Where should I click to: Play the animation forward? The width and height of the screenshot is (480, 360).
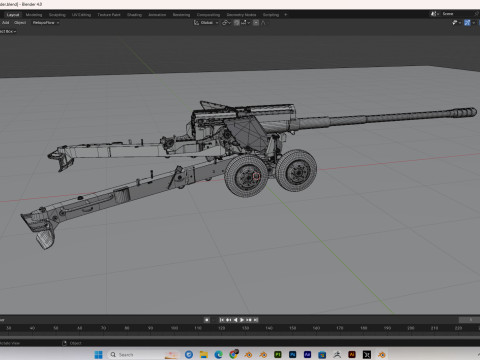coord(242,320)
